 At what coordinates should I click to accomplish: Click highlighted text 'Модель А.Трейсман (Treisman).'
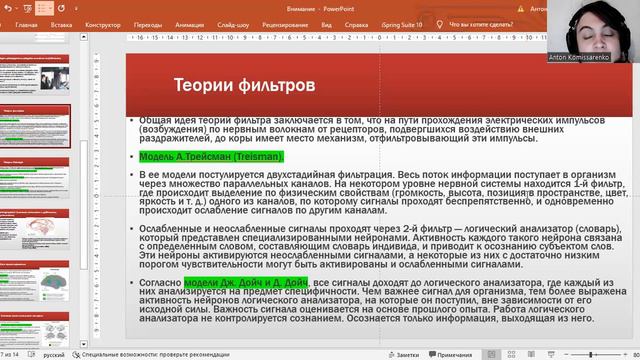(211, 157)
